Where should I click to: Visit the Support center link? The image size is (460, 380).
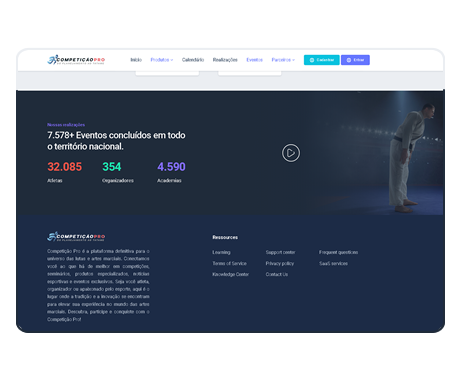point(280,252)
